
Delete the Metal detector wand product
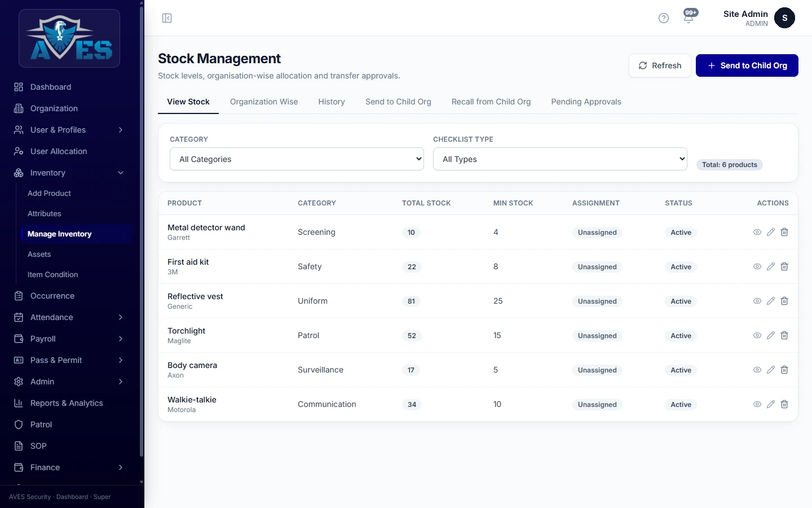coord(784,232)
